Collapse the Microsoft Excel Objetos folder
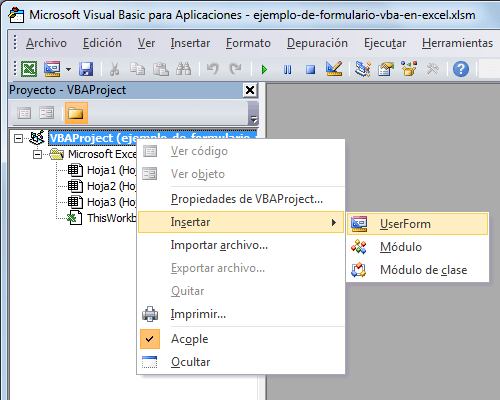This screenshot has width=500, height=400. (37, 154)
